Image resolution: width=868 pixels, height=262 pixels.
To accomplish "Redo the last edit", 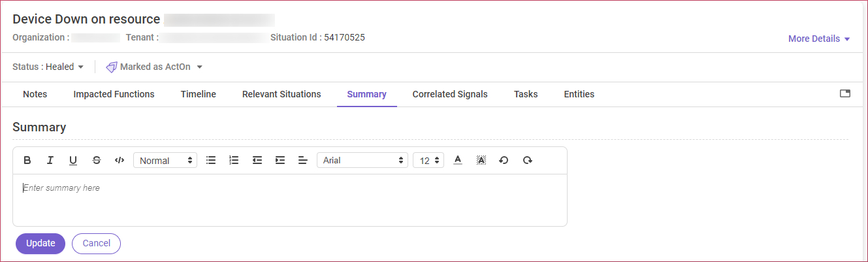I will 527,160.
